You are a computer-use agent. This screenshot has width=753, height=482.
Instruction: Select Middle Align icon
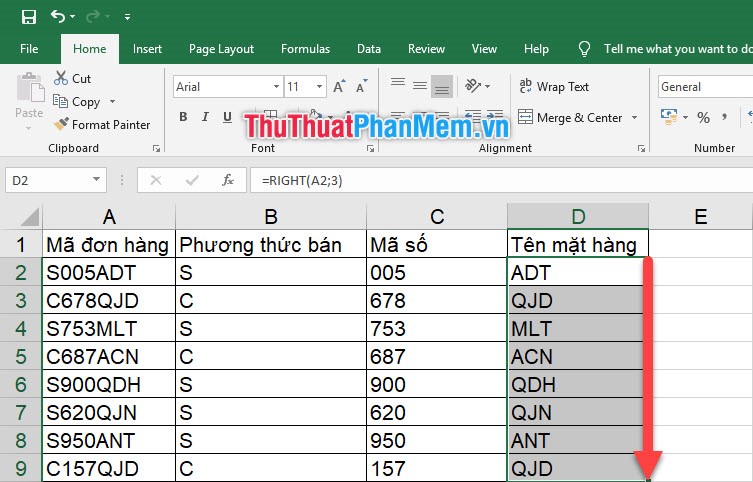click(420, 86)
